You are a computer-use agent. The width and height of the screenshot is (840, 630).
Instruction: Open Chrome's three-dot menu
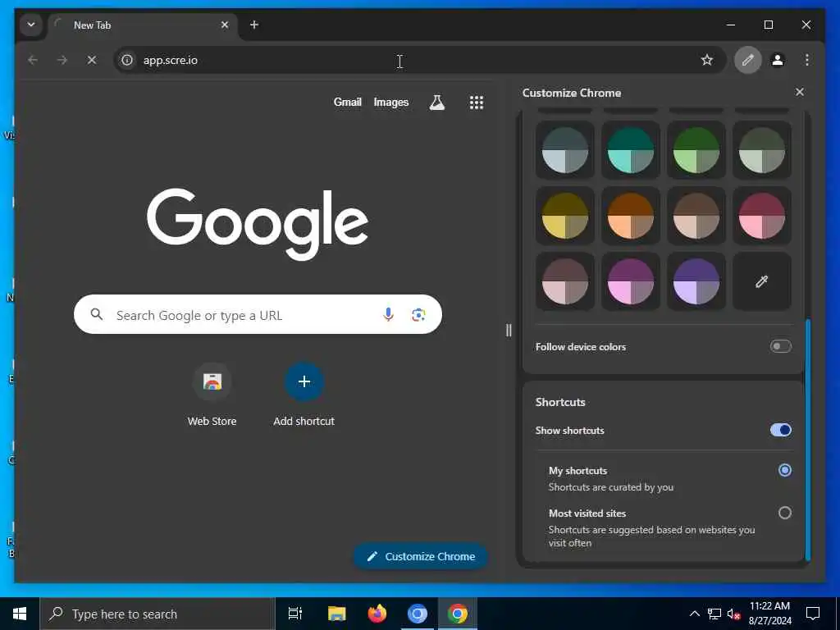(x=807, y=60)
